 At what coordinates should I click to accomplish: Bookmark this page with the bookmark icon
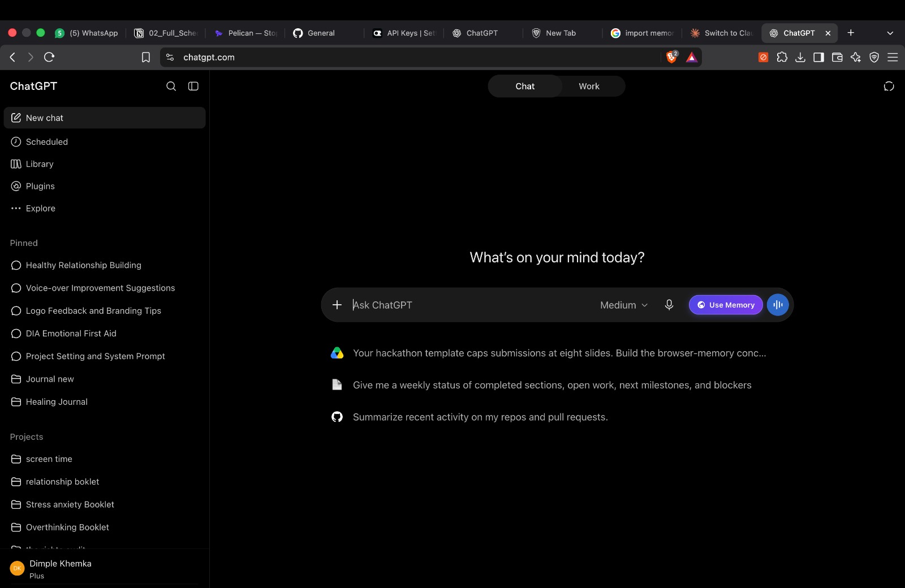pyautogui.click(x=146, y=57)
